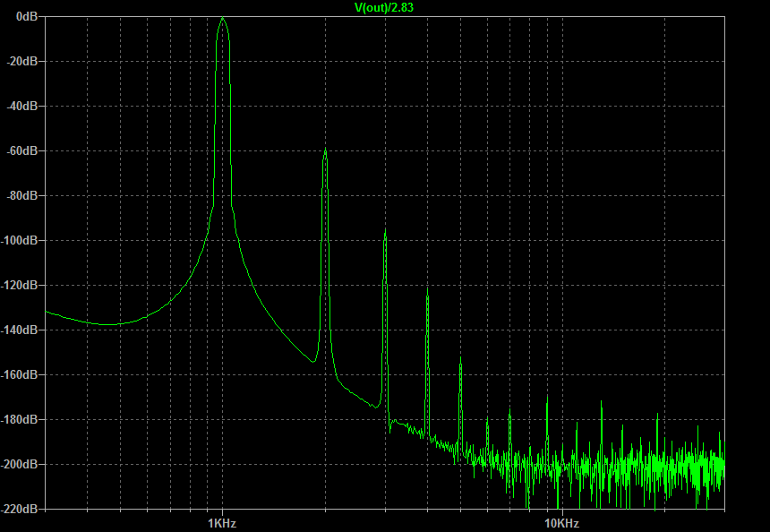Click the 10KHz frequency axis label
The image size is (770, 532).
(x=561, y=523)
